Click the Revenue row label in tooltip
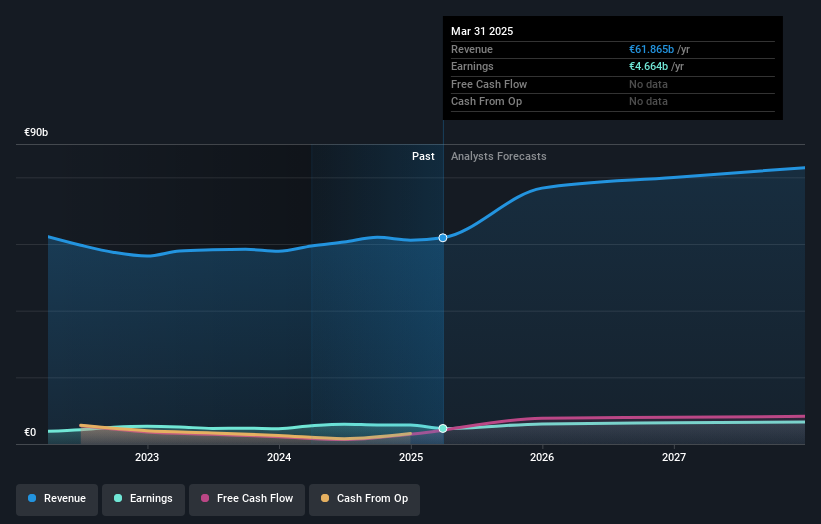 point(472,49)
